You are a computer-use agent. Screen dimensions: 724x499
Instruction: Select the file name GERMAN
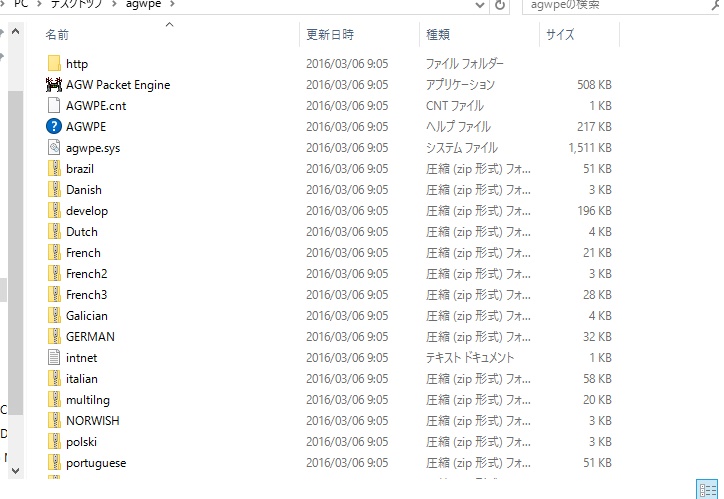pyautogui.click(x=90, y=337)
